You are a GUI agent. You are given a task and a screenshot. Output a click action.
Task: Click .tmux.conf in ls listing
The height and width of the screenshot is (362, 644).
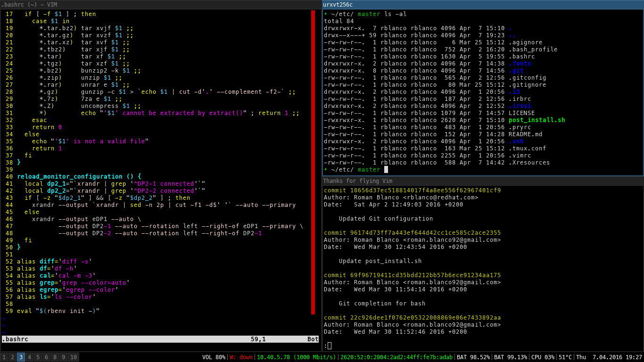coord(528,148)
